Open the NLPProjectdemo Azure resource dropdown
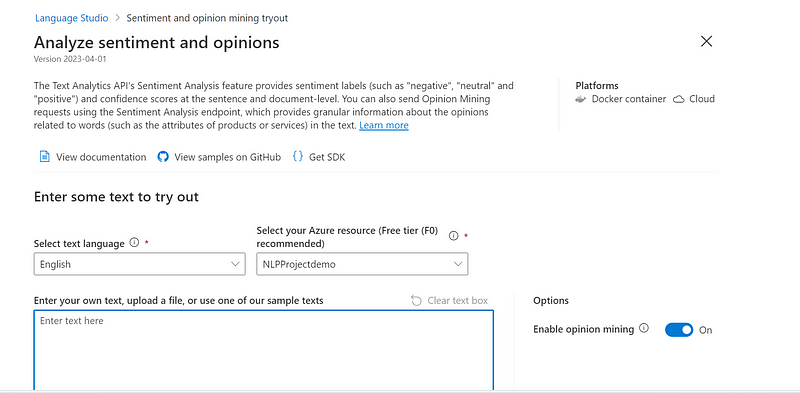 point(362,264)
